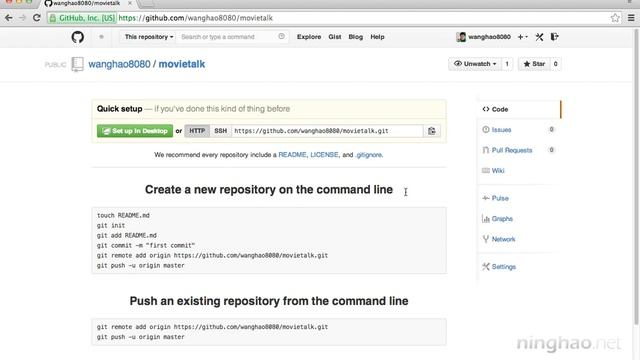Click 'git add README.md' command line
Image resolution: width=640 pixels, height=360 pixels.
point(127,235)
